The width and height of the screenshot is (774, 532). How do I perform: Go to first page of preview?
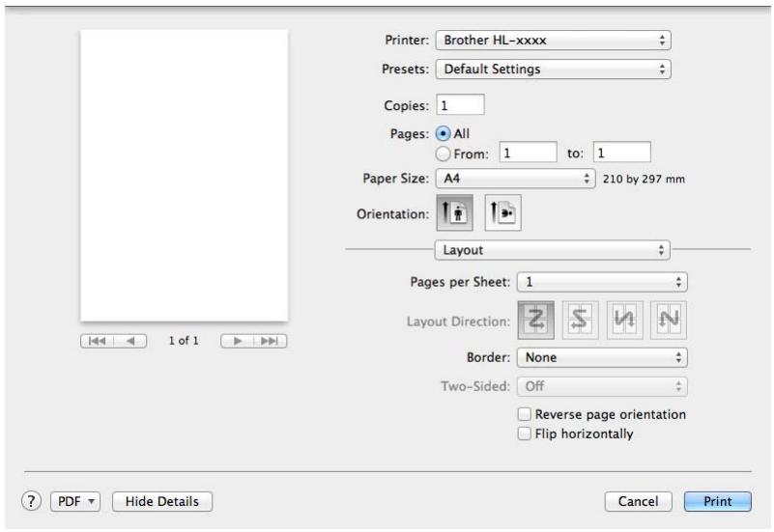[98, 341]
